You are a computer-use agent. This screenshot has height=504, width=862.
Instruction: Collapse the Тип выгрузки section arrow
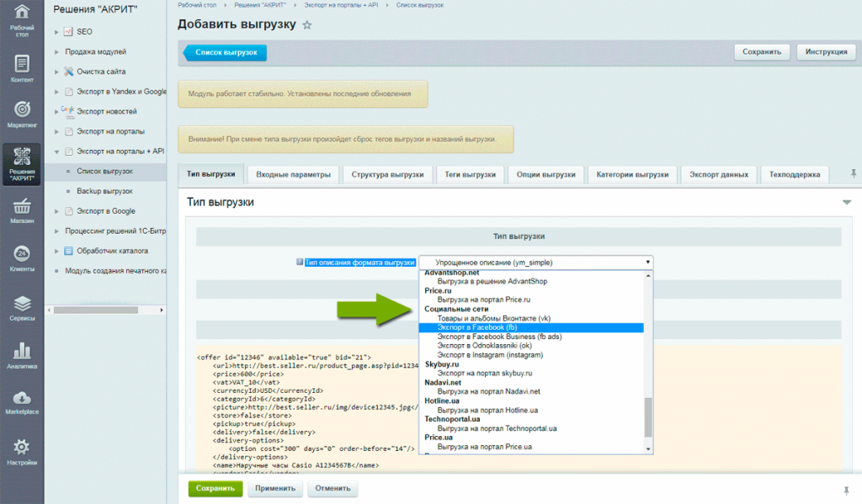pos(847,203)
